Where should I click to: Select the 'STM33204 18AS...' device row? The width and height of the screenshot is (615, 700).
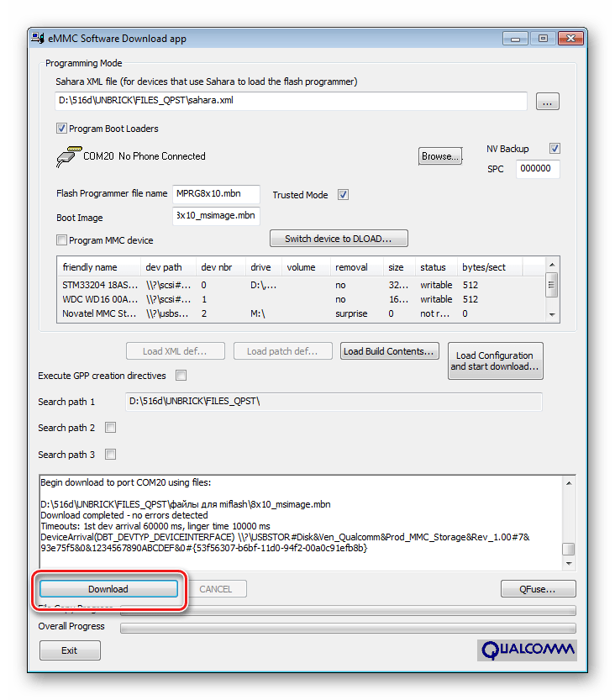[302, 285]
